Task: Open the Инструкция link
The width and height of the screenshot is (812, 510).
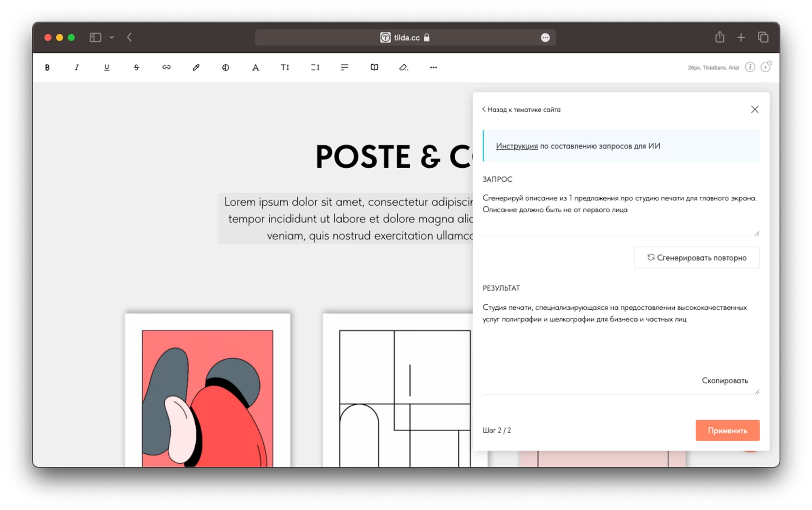Action: coord(517,146)
